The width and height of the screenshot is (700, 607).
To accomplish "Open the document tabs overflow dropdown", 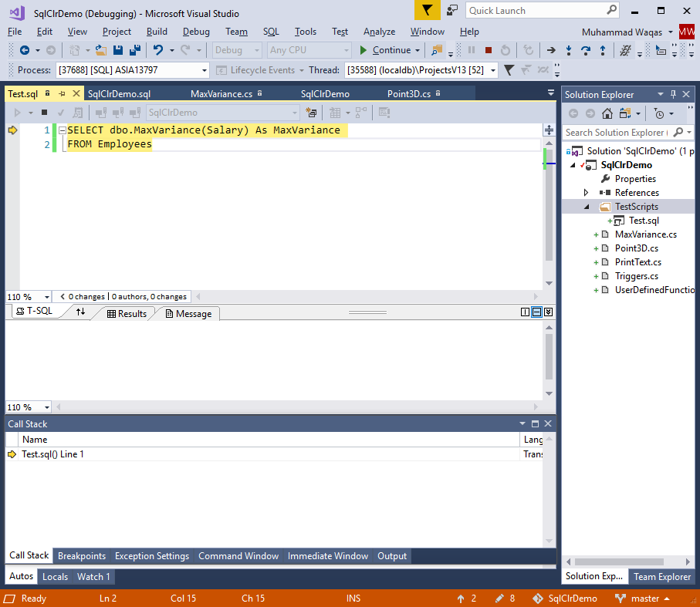I will point(550,93).
